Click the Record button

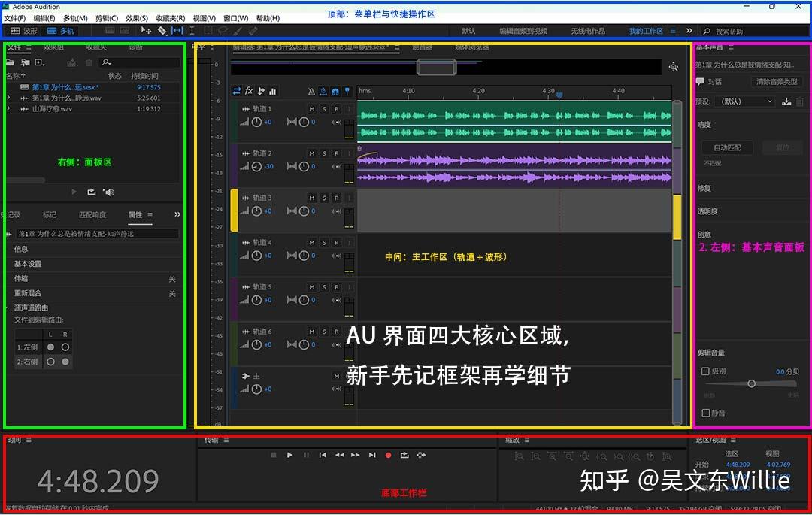pos(389,456)
